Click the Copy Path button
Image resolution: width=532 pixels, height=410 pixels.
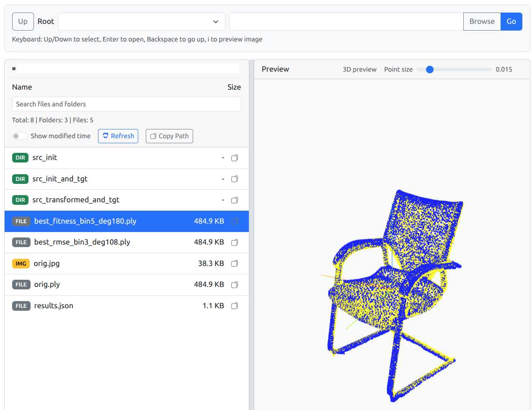(169, 136)
